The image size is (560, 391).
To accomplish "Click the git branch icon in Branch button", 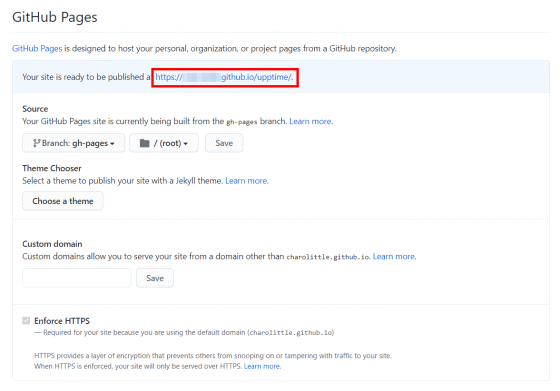I will (x=36, y=143).
